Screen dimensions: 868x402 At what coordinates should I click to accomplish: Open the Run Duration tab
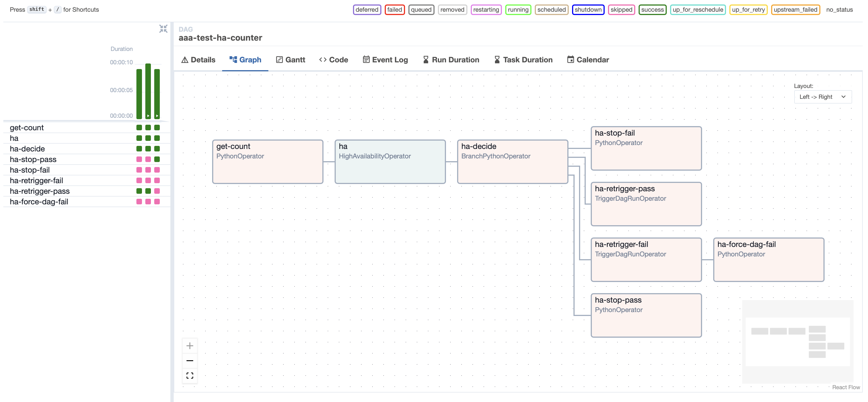point(451,60)
